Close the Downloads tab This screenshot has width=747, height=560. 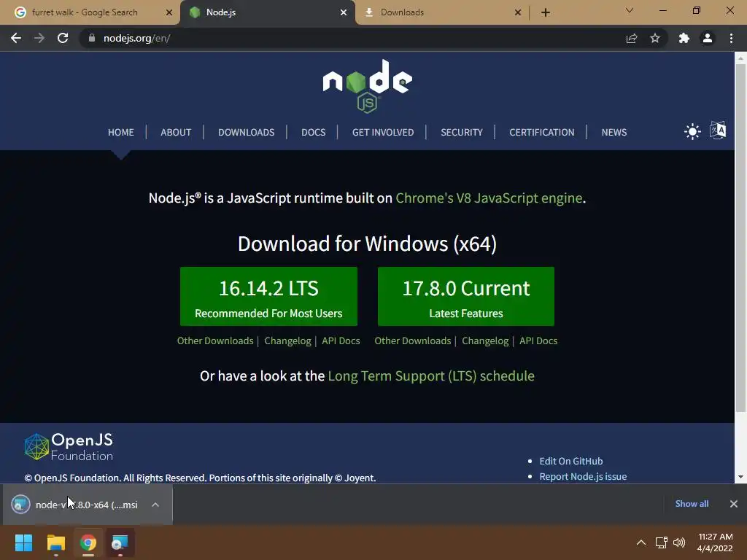tap(518, 12)
